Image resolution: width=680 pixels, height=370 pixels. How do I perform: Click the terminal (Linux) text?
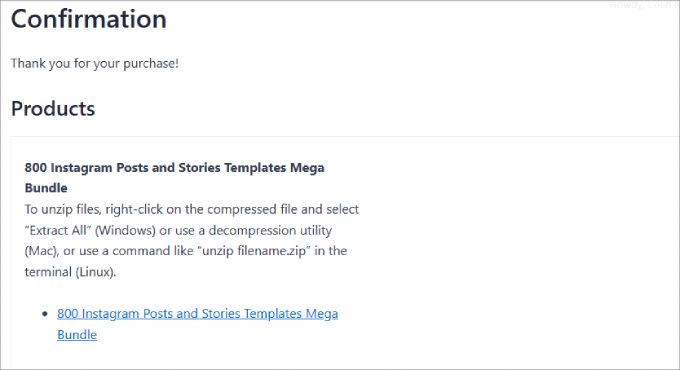[x=70, y=272]
